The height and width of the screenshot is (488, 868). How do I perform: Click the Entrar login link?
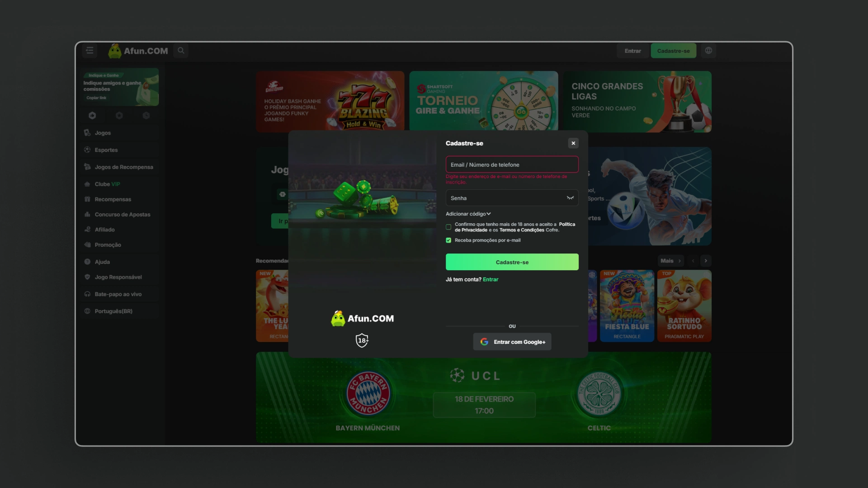pos(490,279)
